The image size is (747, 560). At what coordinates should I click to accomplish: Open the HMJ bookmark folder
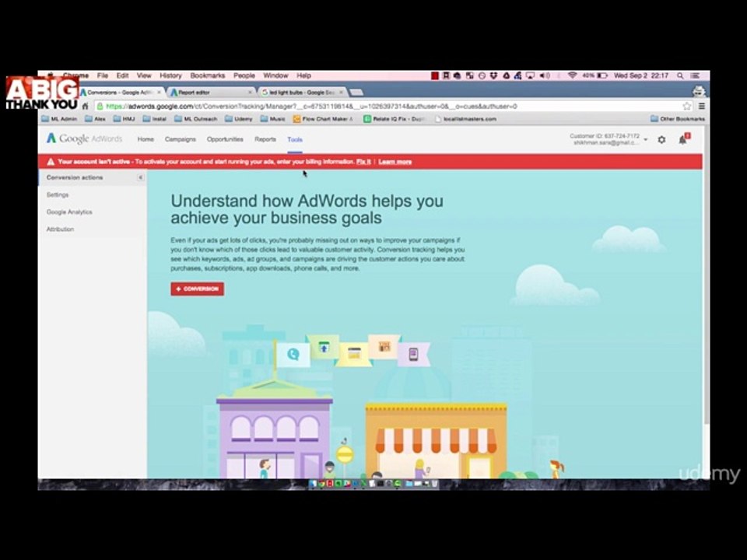(124, 119)
